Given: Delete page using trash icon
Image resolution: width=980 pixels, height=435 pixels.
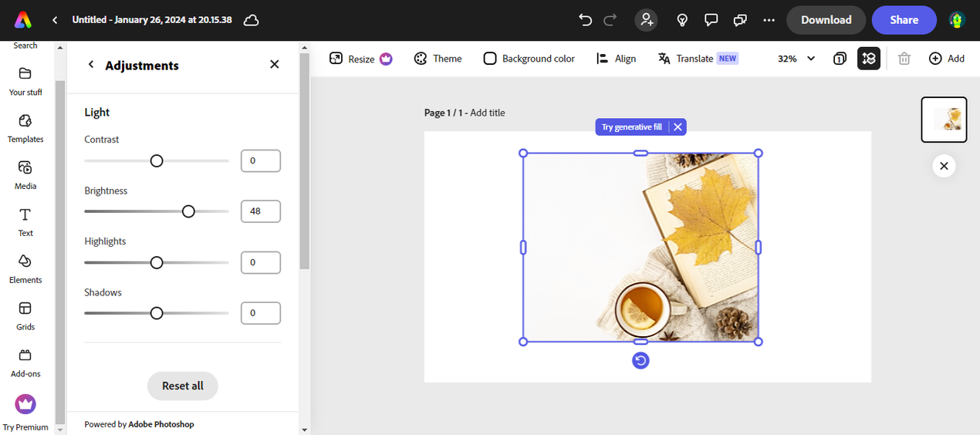Looking at the screenshot, I should tap(904, 59).
